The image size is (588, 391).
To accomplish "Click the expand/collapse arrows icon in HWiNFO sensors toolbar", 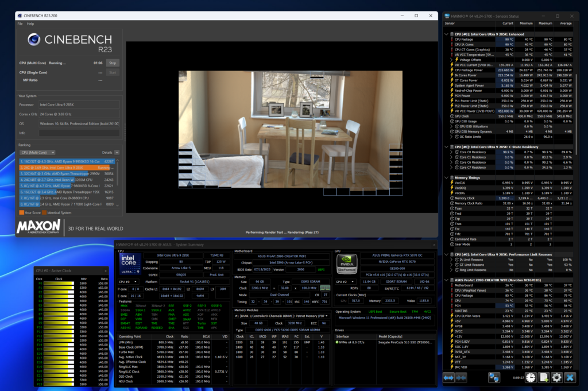I will pyautogui.click(x=449, y=377).
